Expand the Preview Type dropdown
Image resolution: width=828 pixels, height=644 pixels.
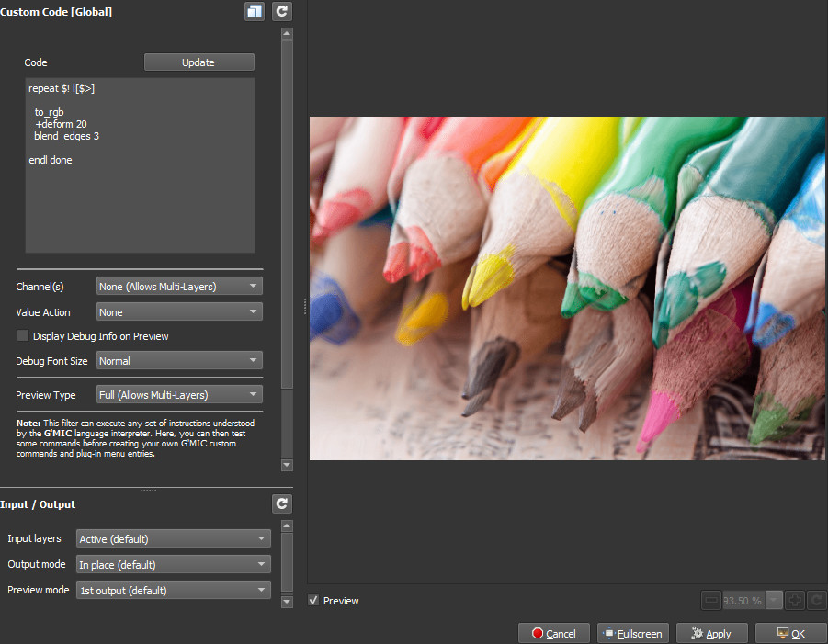(x=179, y=395)
